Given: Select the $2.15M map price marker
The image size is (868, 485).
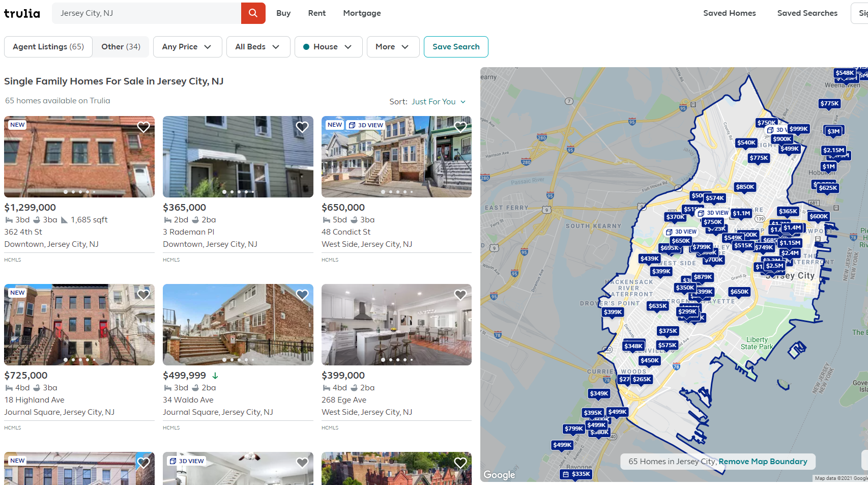Looking at the screenshot, I should coord(833,150).
